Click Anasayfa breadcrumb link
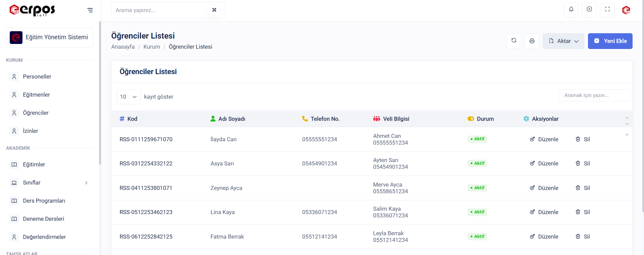The width and height of the screenshot is (644, 255). tap(123, 47)
